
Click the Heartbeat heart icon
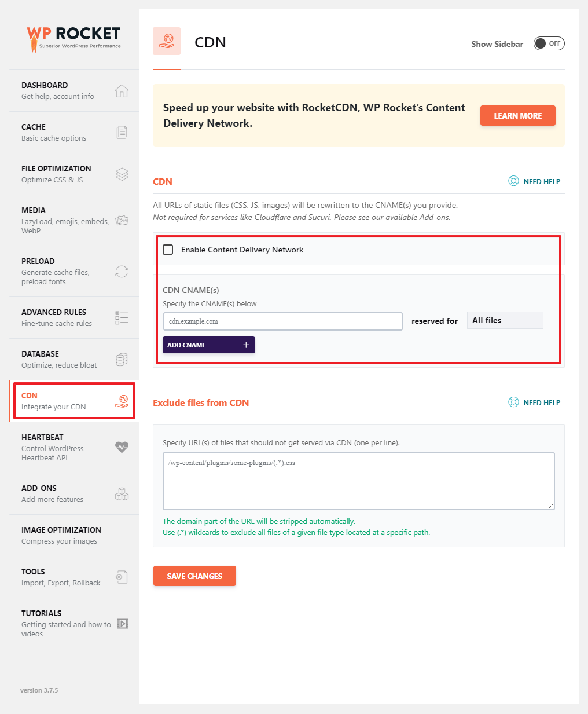click(122, 447)
